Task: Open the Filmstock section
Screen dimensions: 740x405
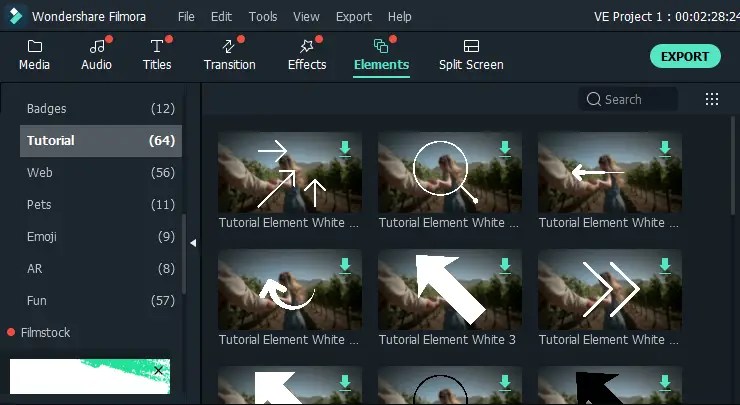Action: click(45, 333)
